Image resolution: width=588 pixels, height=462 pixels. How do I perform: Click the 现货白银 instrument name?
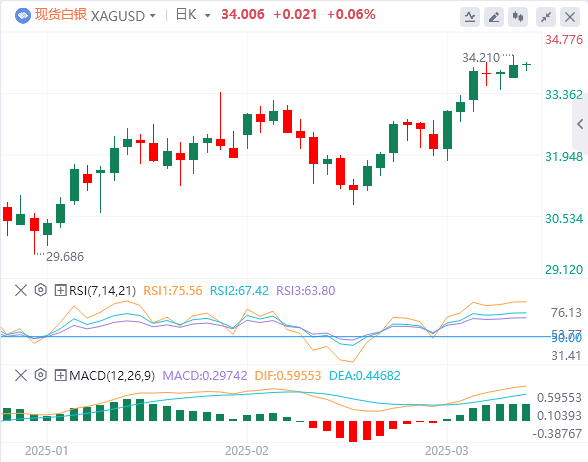(61, 15)
